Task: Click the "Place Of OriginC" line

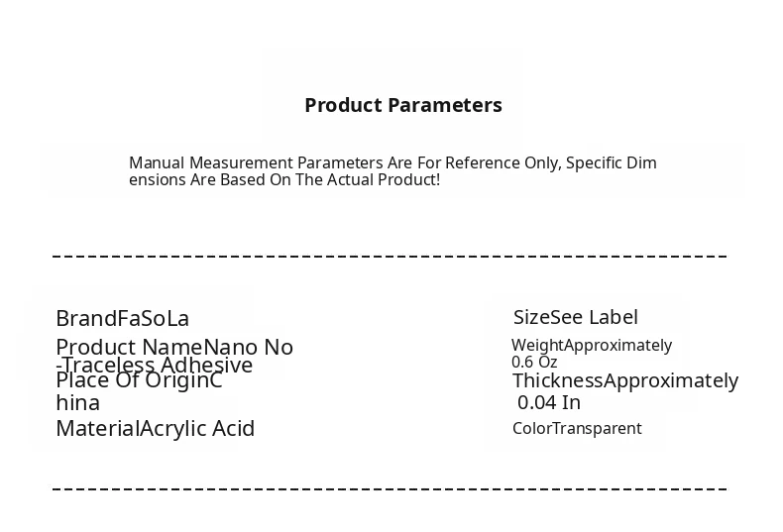Action: pyautogui.click(x=139, y=380)
